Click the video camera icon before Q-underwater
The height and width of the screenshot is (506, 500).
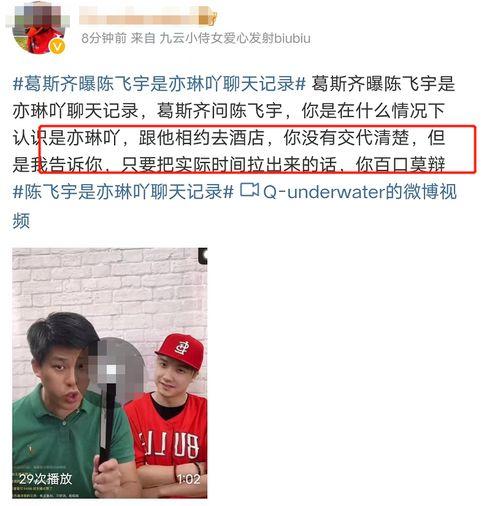(249, 190)
